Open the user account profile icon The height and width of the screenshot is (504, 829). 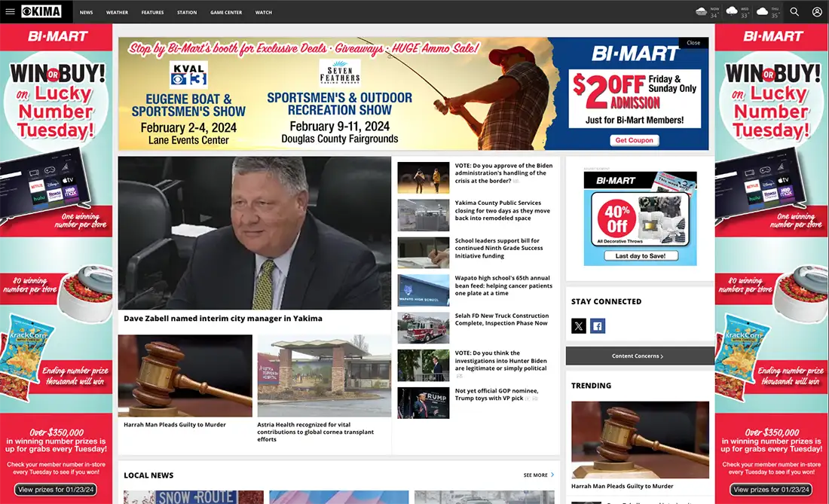click(817, 11)
